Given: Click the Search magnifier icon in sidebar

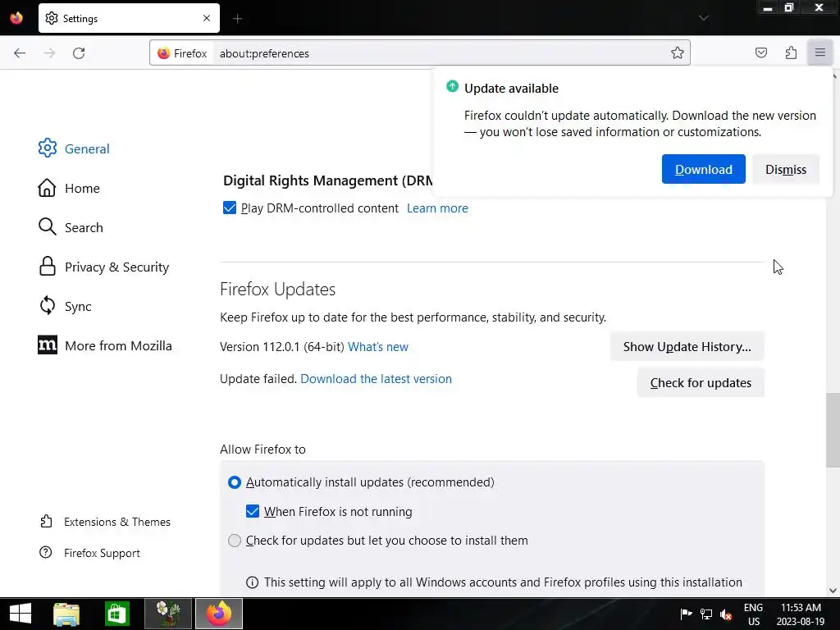Looking at the screenshot, I should (47, 226).
